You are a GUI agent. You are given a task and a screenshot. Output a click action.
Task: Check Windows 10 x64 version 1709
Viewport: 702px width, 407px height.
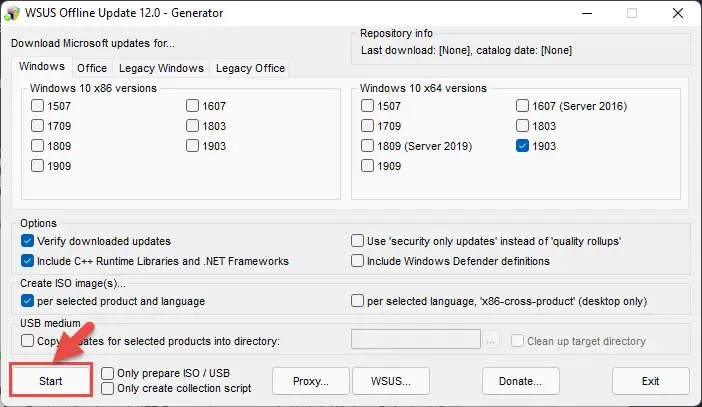(367, 126)
